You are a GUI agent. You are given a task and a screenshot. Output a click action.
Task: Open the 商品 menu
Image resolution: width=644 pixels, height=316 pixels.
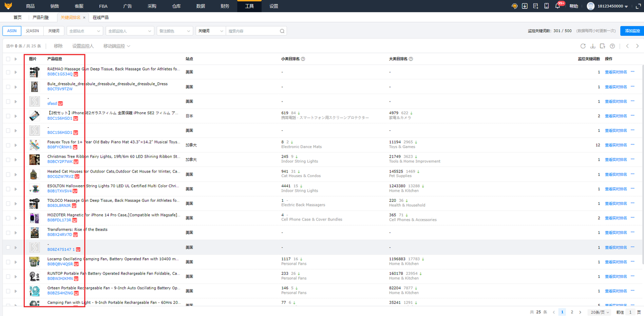pyautogui.click(x=30, y=6)
